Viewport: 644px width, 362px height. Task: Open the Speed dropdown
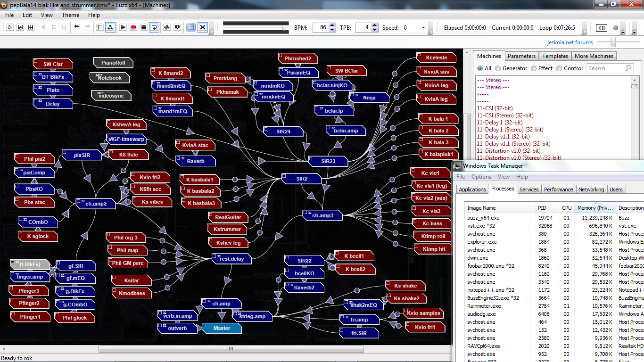click(423, 28)
